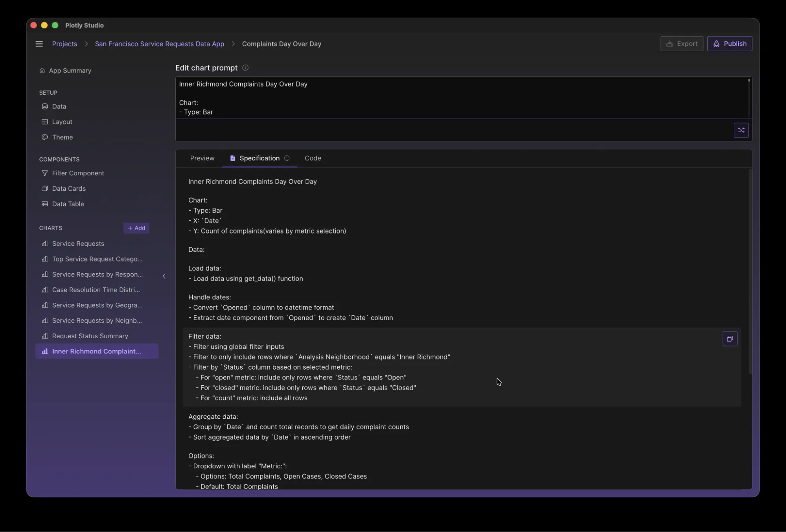This screenshot has width=786, height=532.
Task: Switch to the Specification tab
Action: [260, 158]
